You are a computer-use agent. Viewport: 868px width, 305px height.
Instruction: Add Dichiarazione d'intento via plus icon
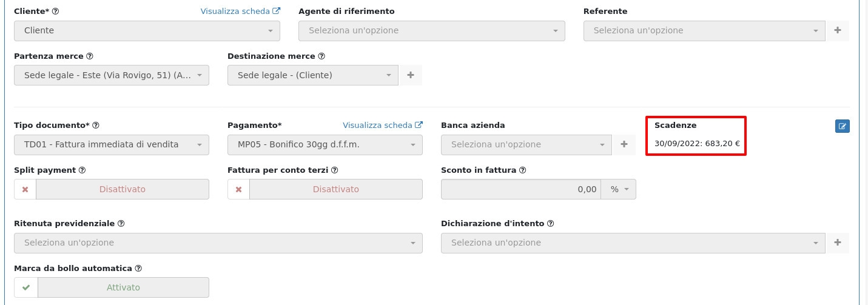[838, 243]
